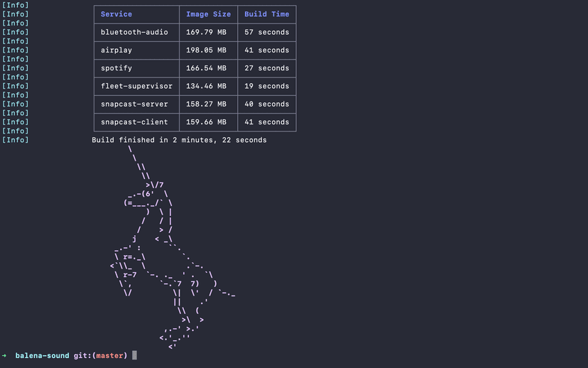Image resolution: width=588 pixels, height=368 pixels.
Task: Click the 19 seconds build time
Action: (266, 86)
